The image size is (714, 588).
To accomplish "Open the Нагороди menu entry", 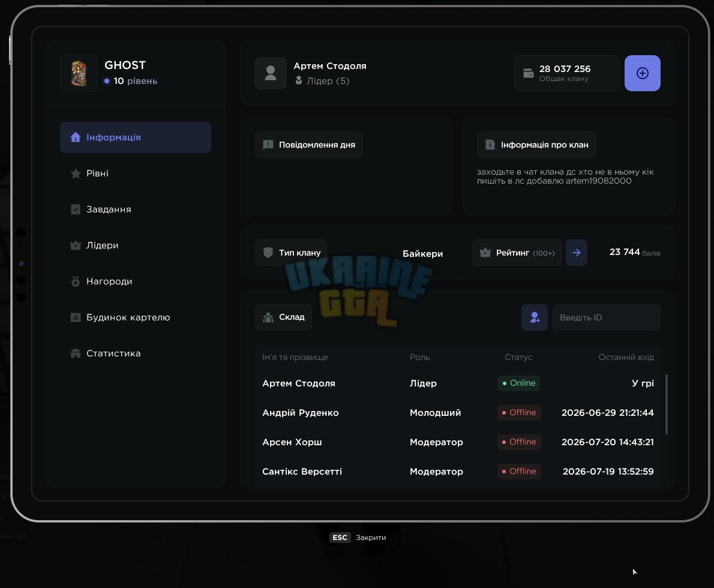I will point(136,281).
